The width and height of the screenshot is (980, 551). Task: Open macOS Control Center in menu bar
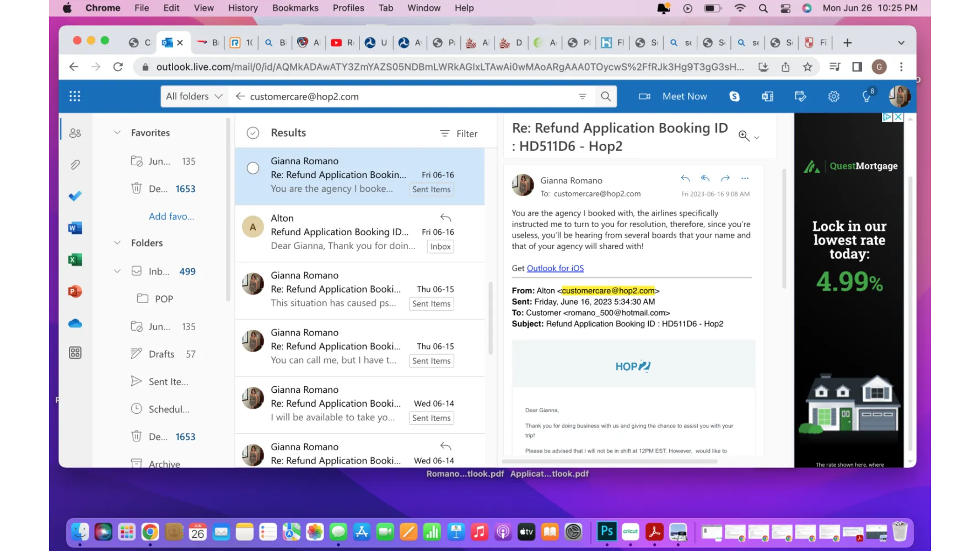pos(785,8)
